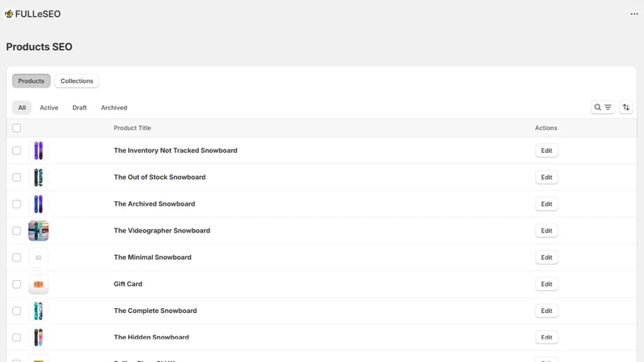Image resolution: width=644 pixels, height=362 pixels.
Task: Check the Videographer Snowboard row checkbox
Action: click(x=16, y=231)
